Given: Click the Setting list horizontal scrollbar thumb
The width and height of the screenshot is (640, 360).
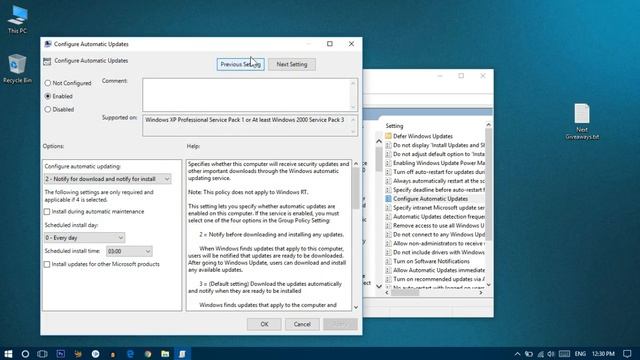Looking at the screenshot, I should coord(405,293).
